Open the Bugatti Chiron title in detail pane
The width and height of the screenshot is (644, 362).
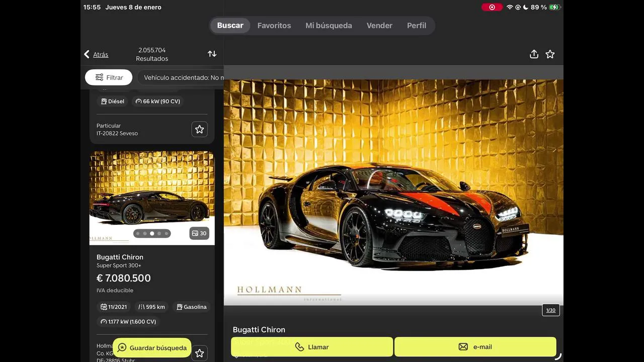click(259, 330)
